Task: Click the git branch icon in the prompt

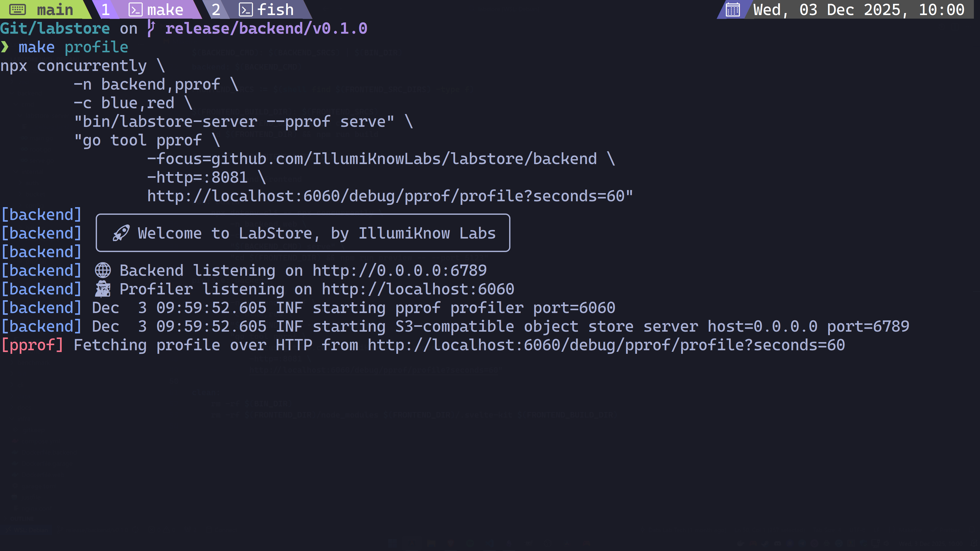Action: (151, 29)
